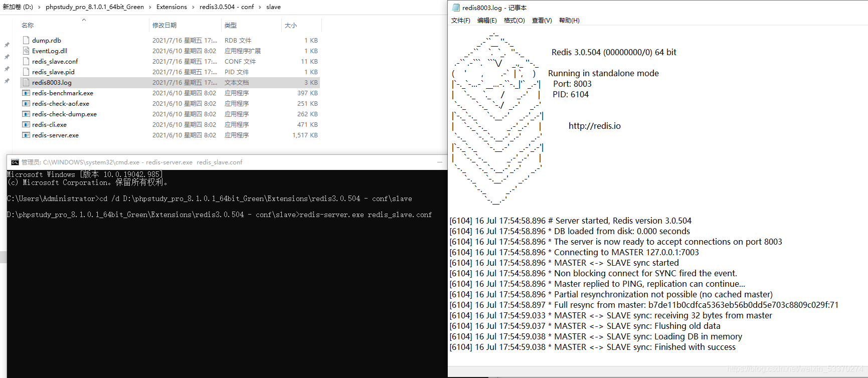Select the redis-benchmark.exe file name

click(x=63, y=93)
